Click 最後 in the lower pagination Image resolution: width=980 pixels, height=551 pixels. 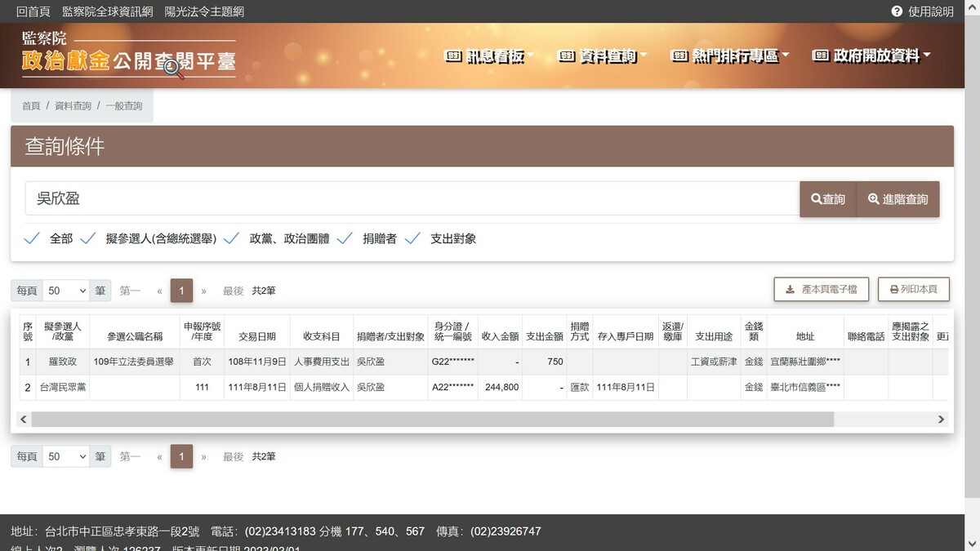(x=234, y=456)
